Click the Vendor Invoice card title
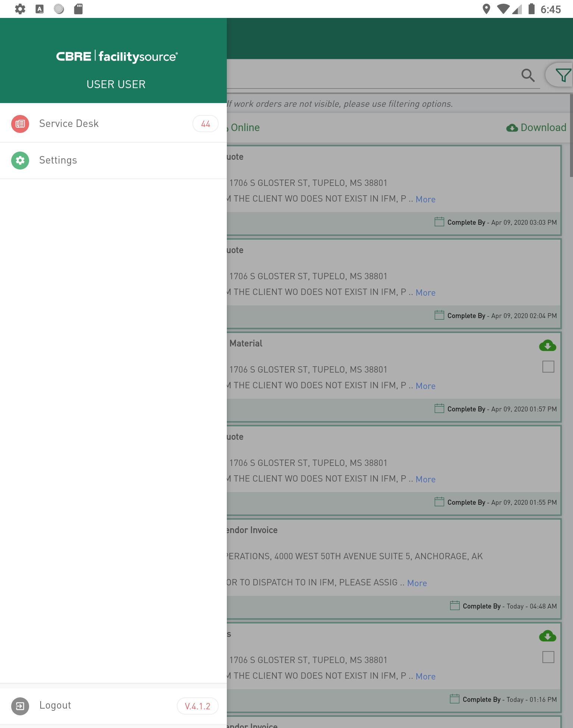This screenshot has height=728, width=573. coord(252,530)
